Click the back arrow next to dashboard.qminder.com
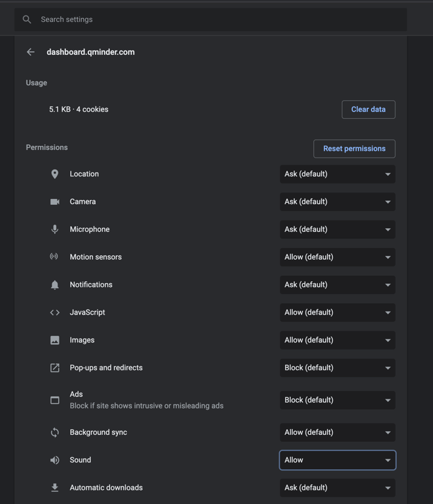Screen dimensions: 433x504 click(30, 52)
